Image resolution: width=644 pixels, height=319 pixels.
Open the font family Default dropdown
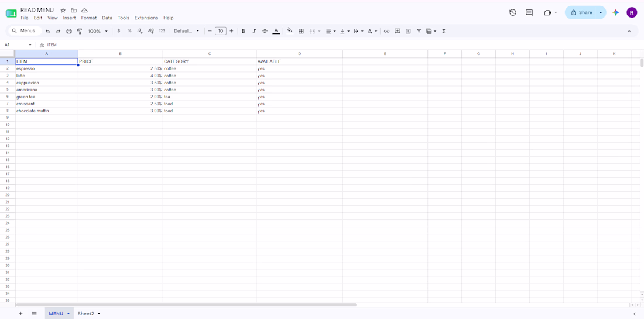click(x=187, y=31)
